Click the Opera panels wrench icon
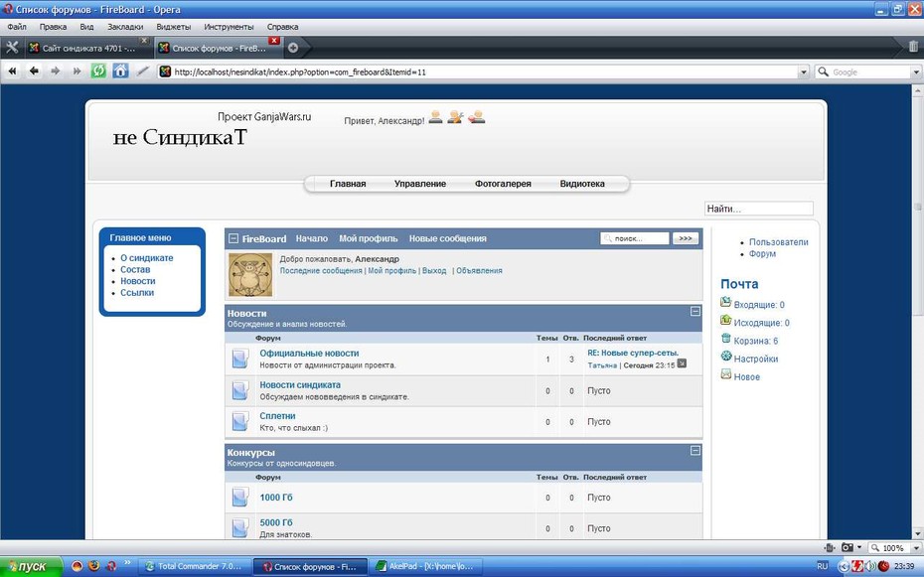The height and width of the screenshot is (577, 924). point(12,48)
